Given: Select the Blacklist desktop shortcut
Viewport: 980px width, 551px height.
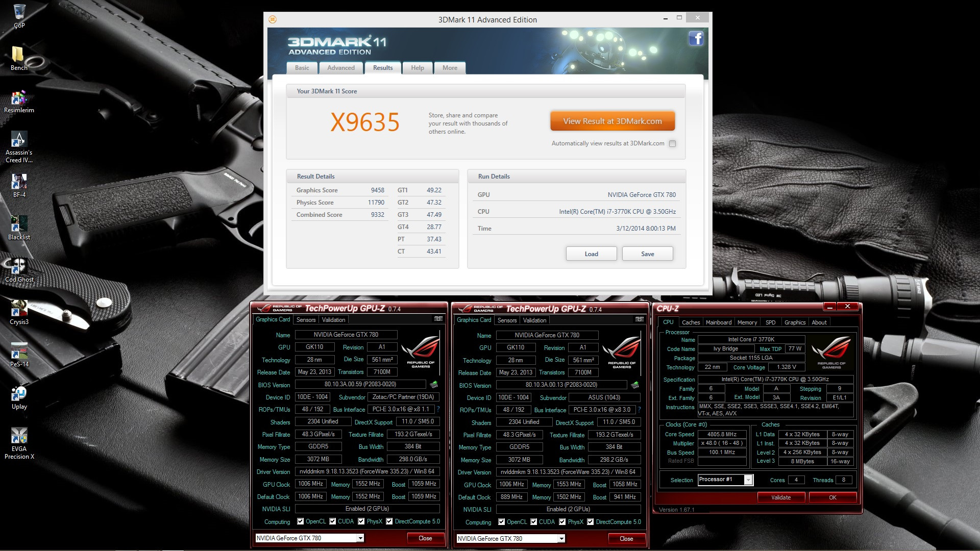Looking at the screenshot, I should tap(19, 228).
